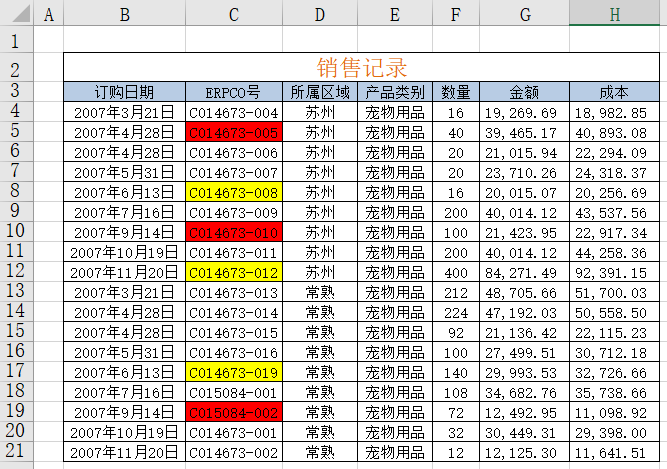Select column C header
667x469 pixels.
[234, 15]
